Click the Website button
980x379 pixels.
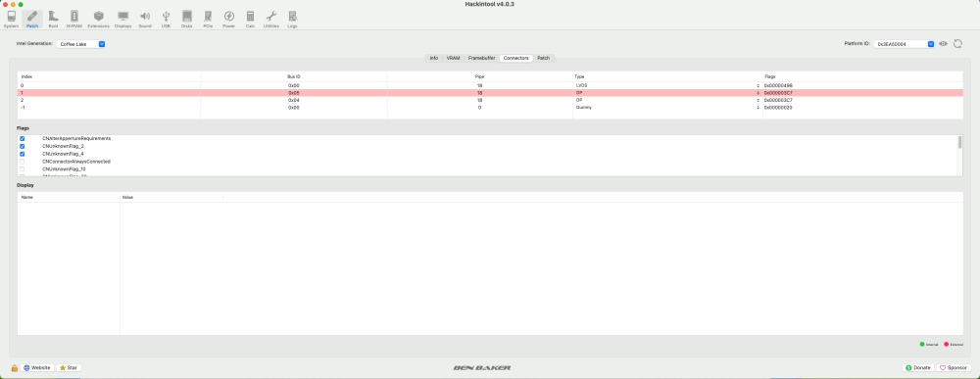tap(37, 368)
